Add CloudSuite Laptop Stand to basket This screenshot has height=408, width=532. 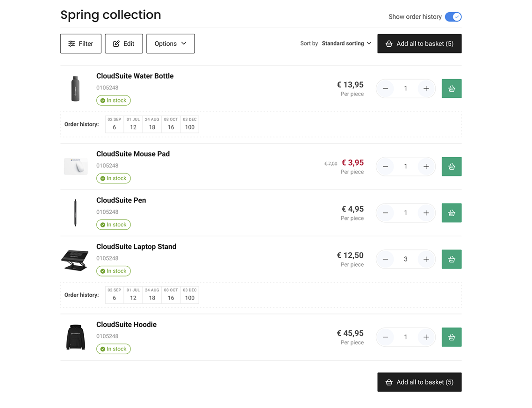coord(451,259)
